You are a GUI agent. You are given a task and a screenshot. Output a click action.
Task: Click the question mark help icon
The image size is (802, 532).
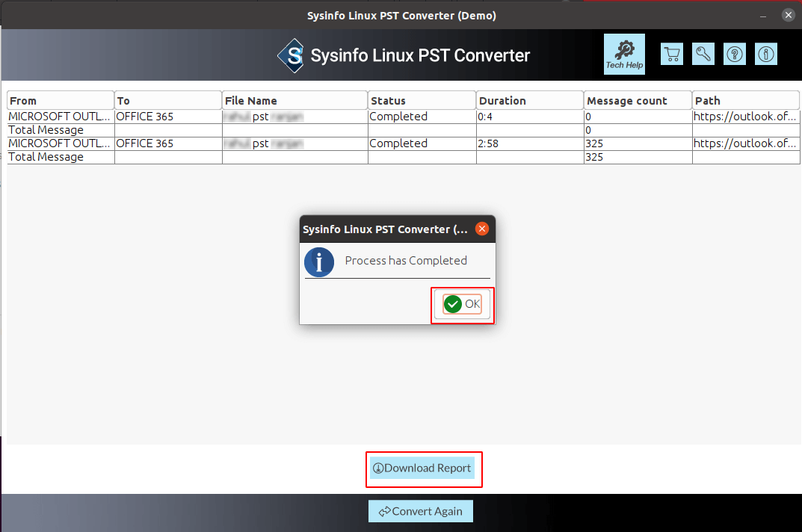tap(735, 55)
